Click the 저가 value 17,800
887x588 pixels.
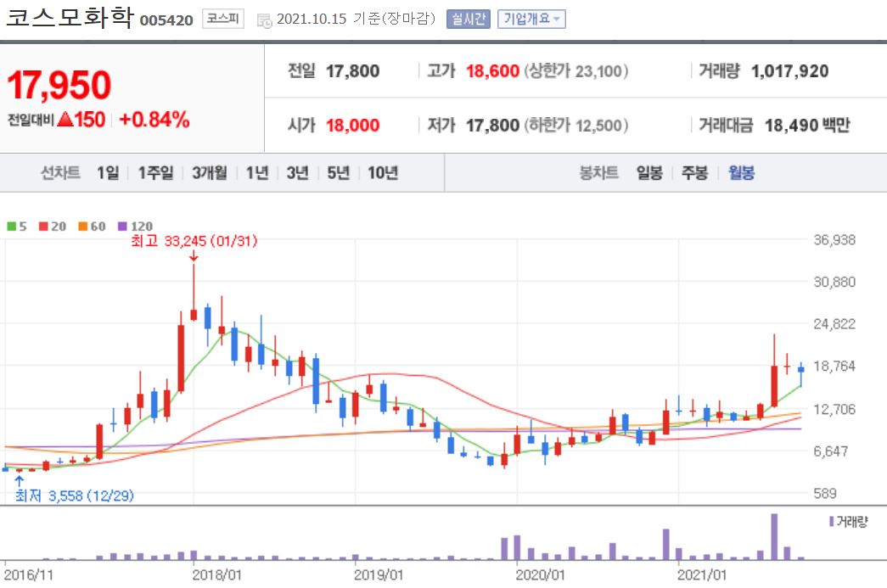[492, 126]
